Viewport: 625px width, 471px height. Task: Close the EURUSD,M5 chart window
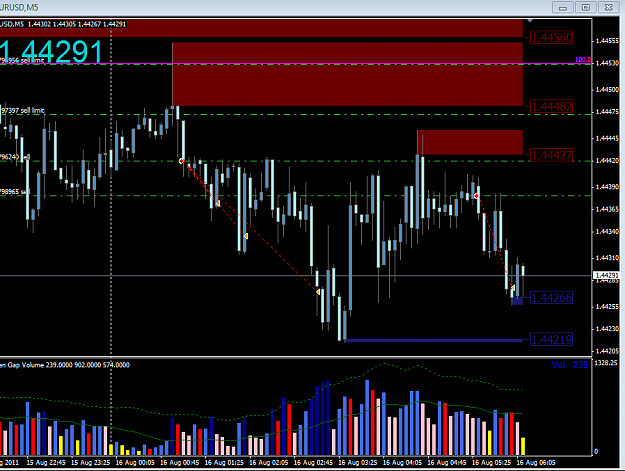pos(609,8)
